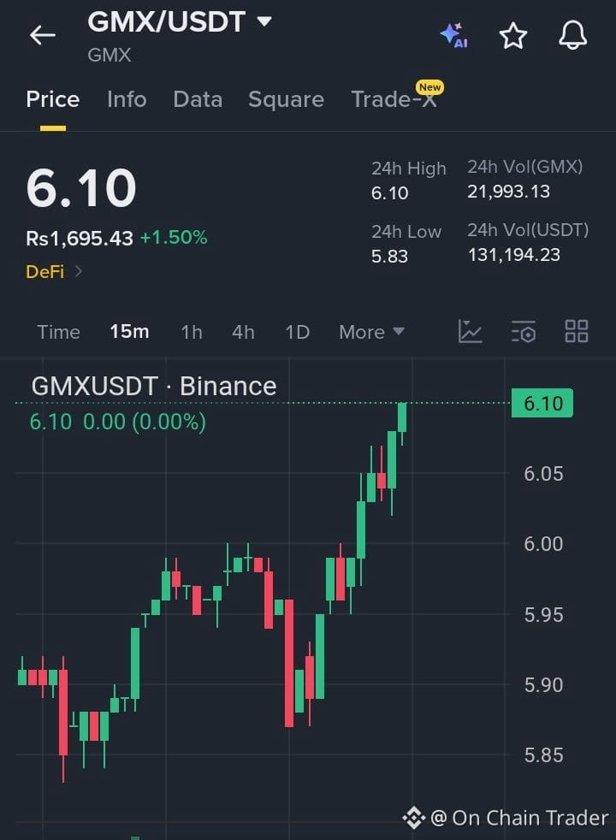The width and height of the screenshot is (616, 840).
Task: Click the 24h High value 6.10
Action: point(389,192)
